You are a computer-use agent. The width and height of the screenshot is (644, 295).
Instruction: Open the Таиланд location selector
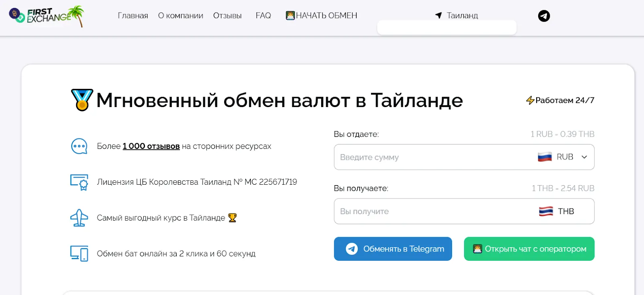[x=457, y=16]
